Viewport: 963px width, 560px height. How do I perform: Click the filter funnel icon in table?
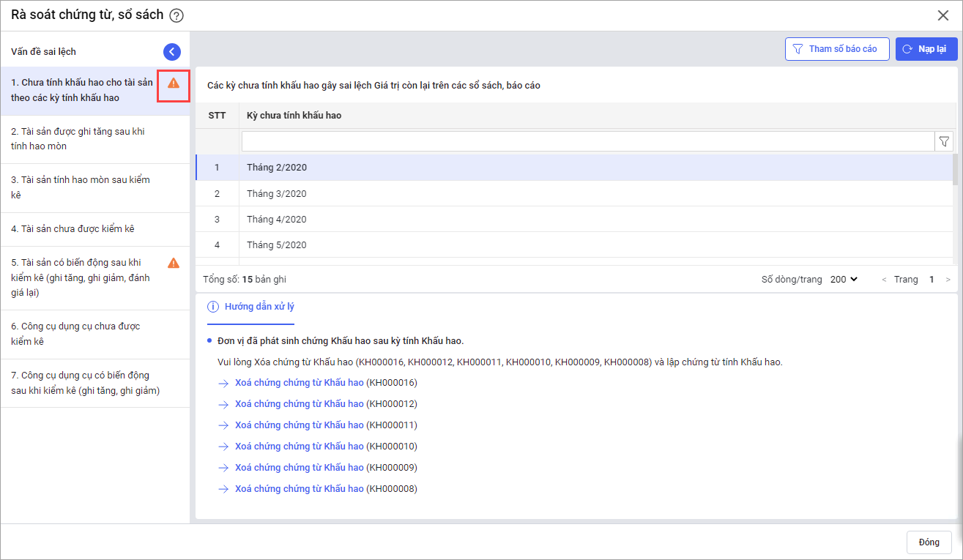pyautogui.click(x=944, y=141)
